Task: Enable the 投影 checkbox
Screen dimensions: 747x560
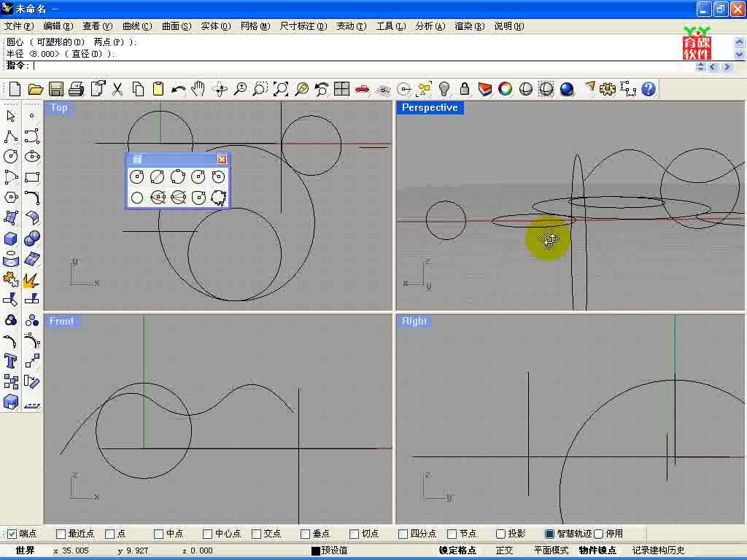Action: pyautogui.click(x=500, y=534)
